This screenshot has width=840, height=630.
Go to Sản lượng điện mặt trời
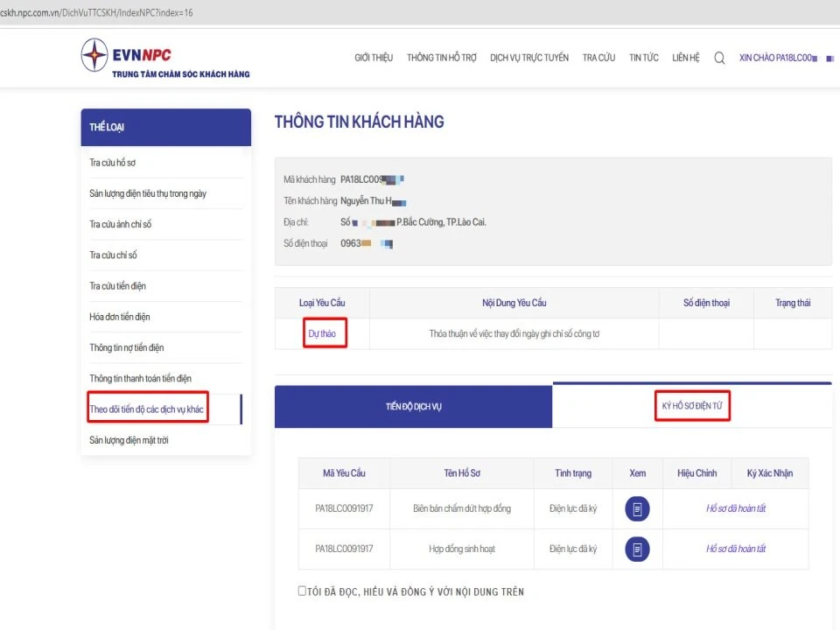pyautogui.click(x=129, y=440)
